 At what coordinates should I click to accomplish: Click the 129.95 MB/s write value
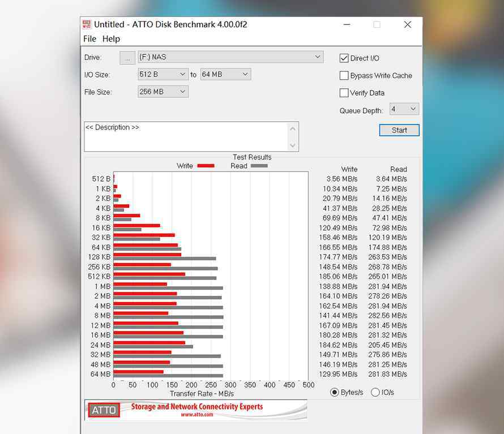pos(338,374)
